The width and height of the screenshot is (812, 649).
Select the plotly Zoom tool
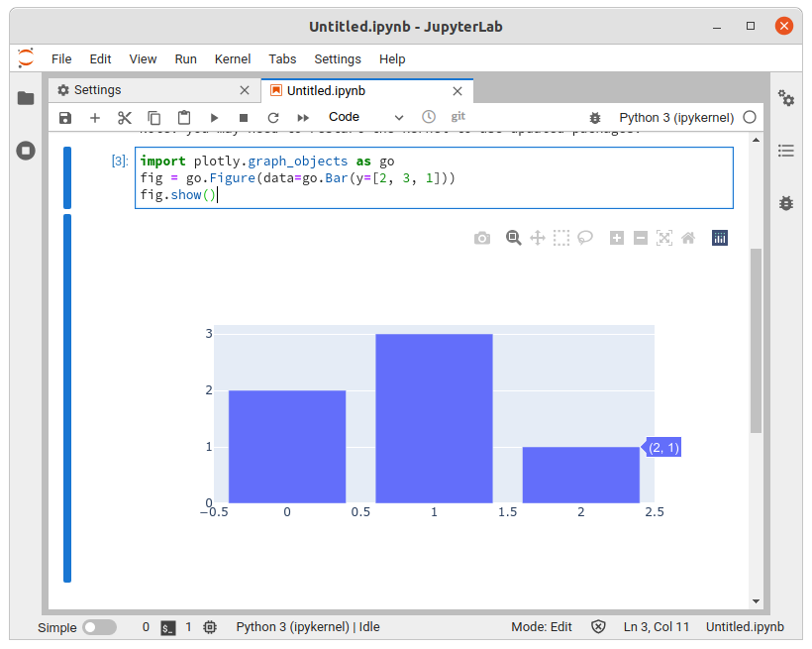[x=513, y=238]
